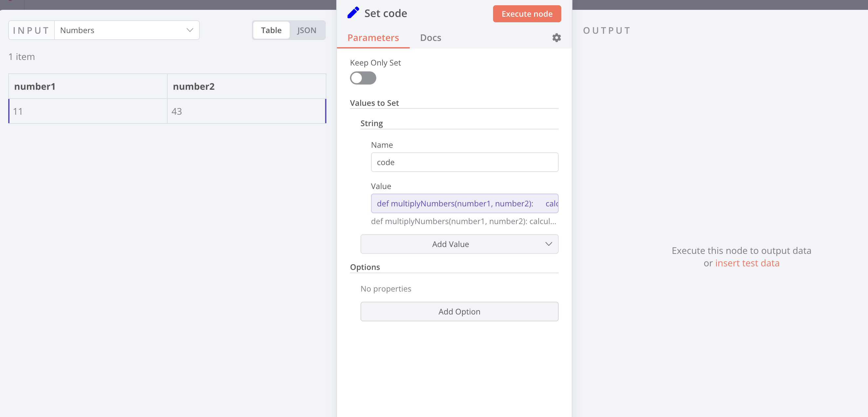Click the Value expression field
Screen dimensions: 868x417
click(464, 204)
